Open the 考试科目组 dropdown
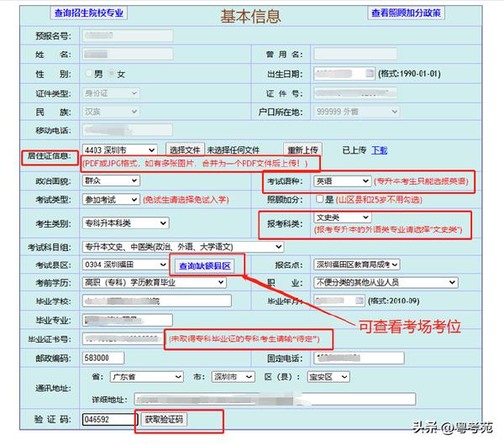504x445 pixels. point(183,247)
